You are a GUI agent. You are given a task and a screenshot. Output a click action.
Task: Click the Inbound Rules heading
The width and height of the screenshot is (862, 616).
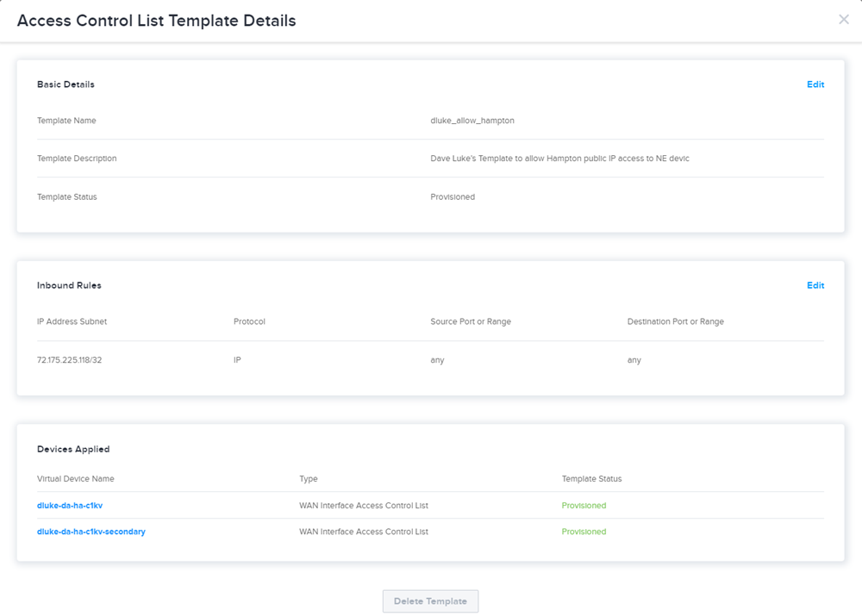69,285
